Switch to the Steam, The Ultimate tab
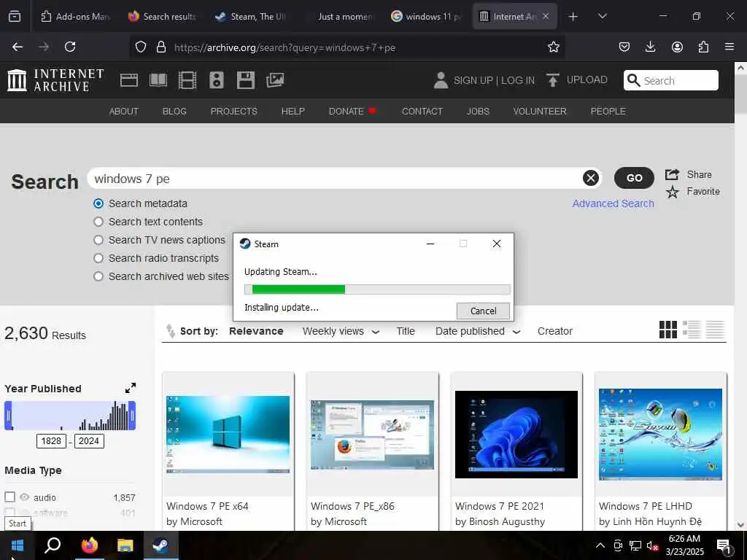 250,16
